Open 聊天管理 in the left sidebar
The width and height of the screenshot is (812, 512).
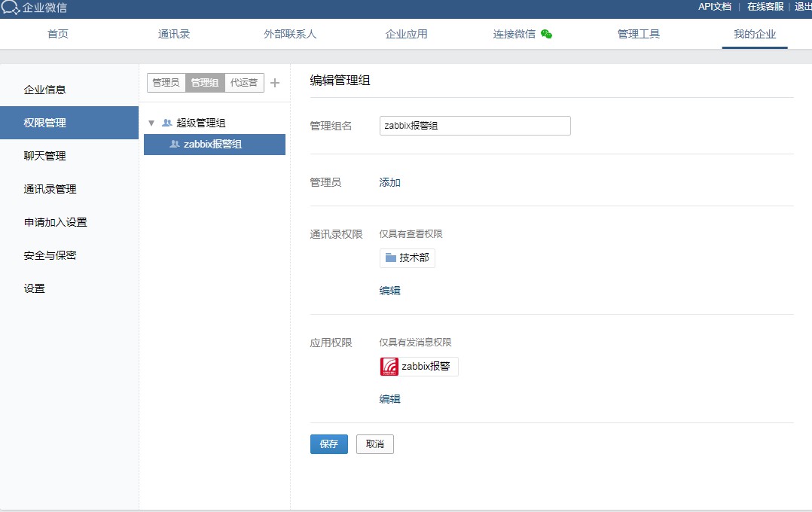44,156
